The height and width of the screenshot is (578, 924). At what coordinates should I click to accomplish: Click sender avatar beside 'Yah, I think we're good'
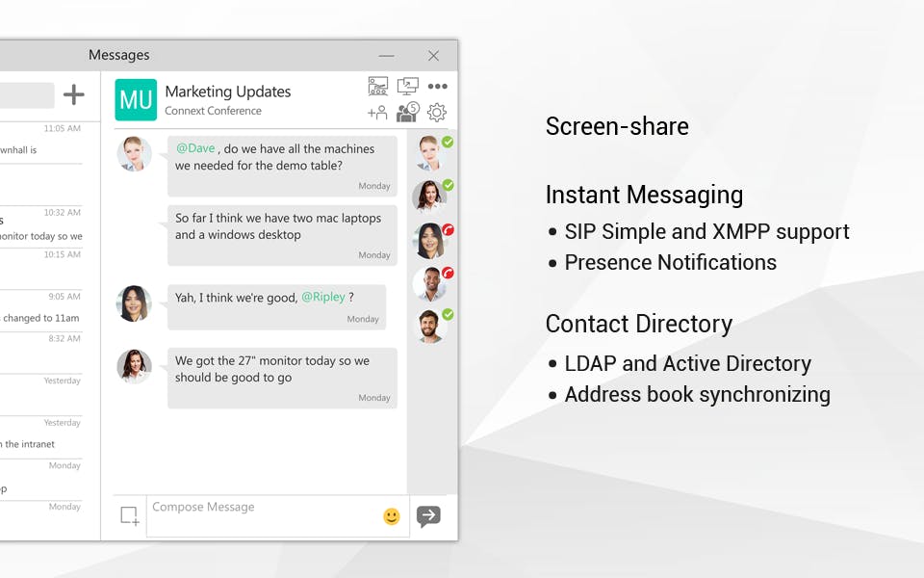tap(135, 303)
